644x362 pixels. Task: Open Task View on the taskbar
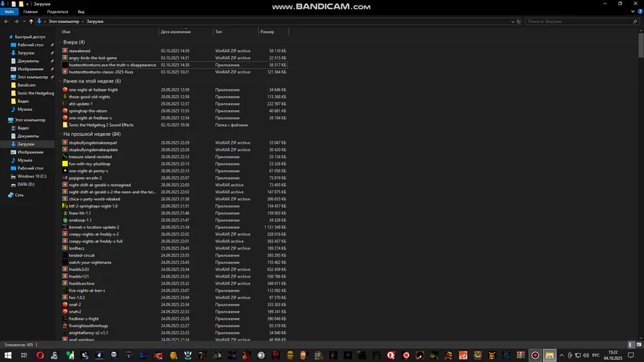coord(24,355)
